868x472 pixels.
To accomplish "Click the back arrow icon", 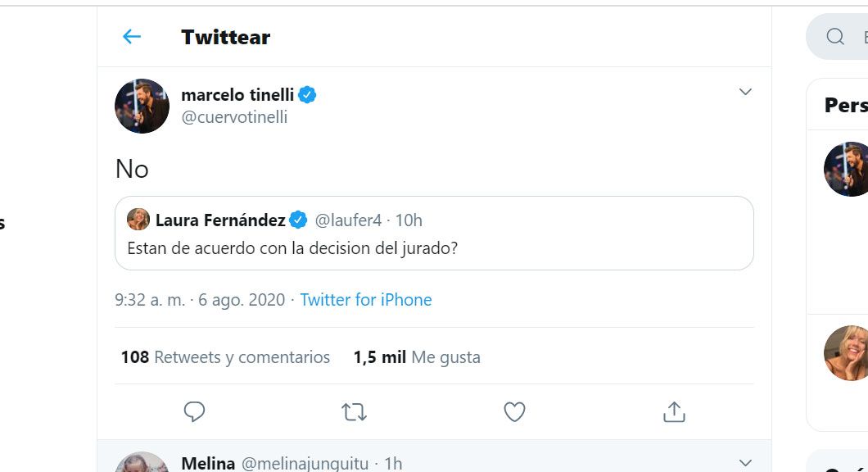I will point(132,37).
